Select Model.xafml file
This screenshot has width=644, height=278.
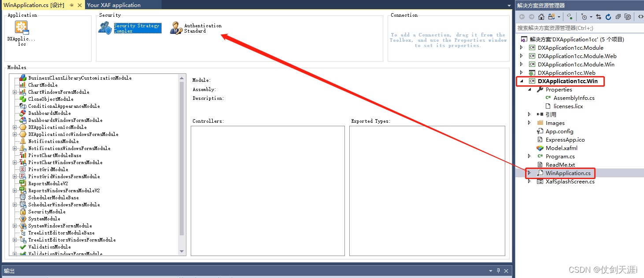click(x=561, y=148)
